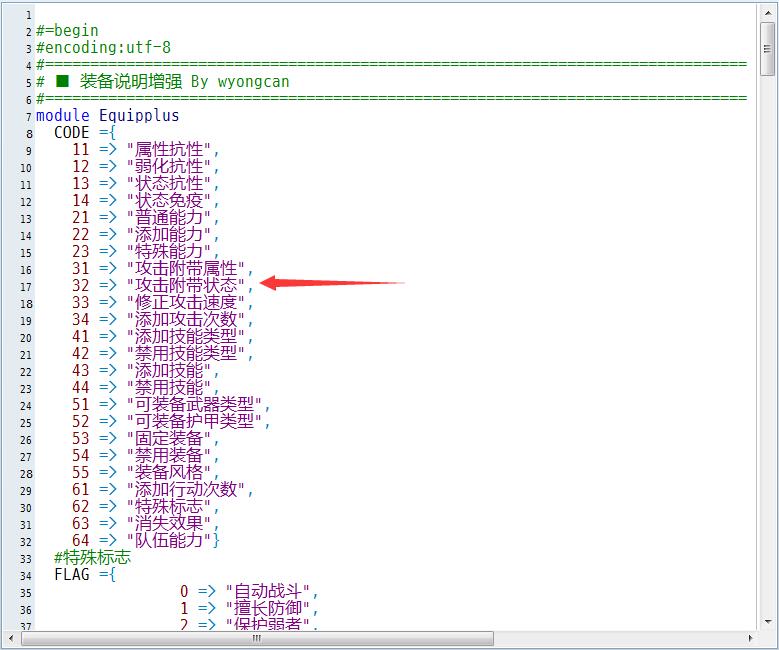779x650 pixels.
Task: Click line number 1 in the gutter
Action: (29, 15)
